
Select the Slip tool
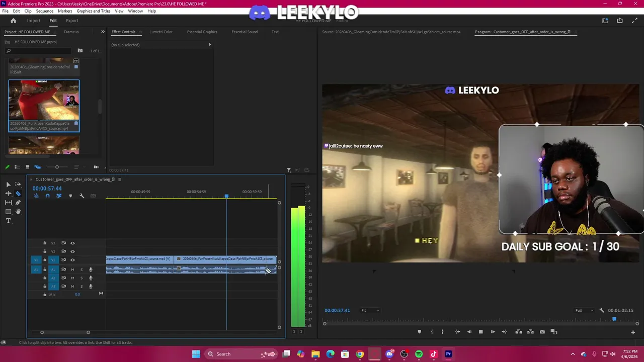[x=8, y=203]
